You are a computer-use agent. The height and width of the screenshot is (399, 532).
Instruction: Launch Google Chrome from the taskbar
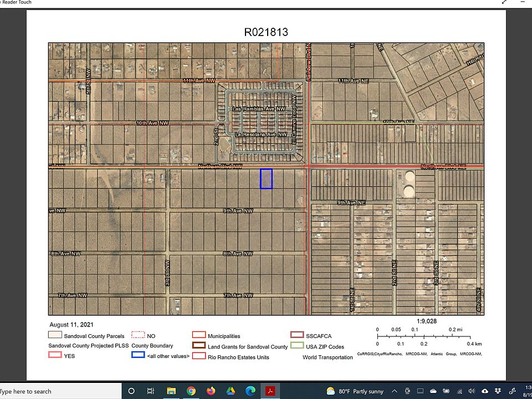[x=191, y=391]
